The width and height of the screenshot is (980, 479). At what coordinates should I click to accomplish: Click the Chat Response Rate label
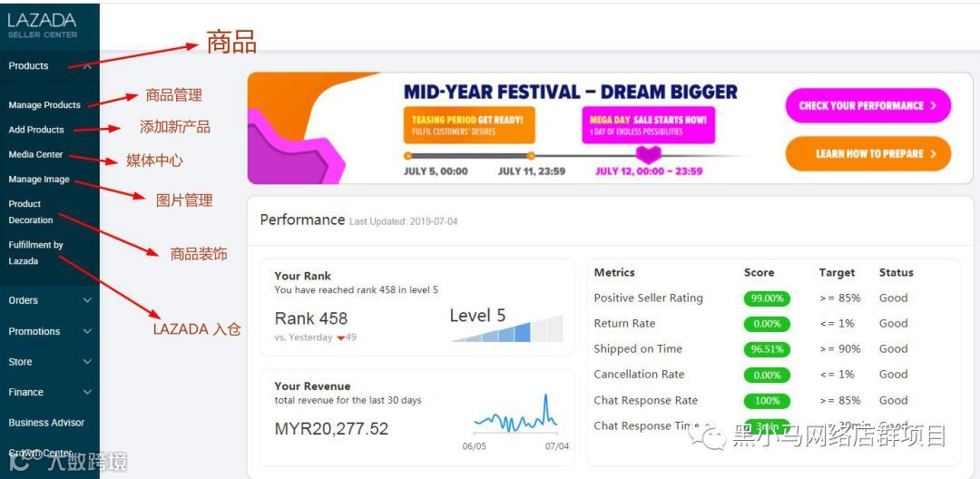pyautogui.click(x=646, y=400)
